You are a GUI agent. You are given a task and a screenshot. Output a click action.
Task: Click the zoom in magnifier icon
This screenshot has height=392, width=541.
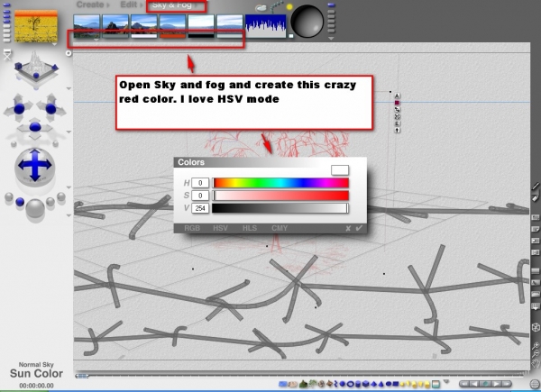(x=536, y=345)
